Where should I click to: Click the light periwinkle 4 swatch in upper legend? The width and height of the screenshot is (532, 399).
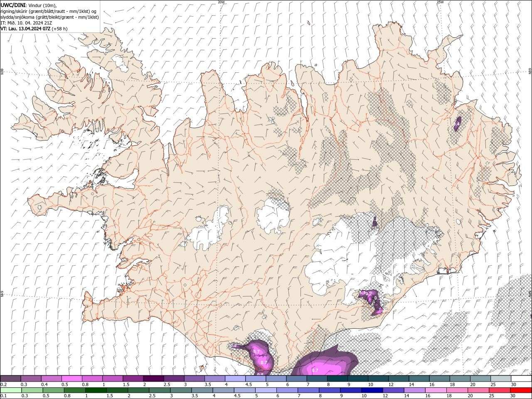(235, 379)
